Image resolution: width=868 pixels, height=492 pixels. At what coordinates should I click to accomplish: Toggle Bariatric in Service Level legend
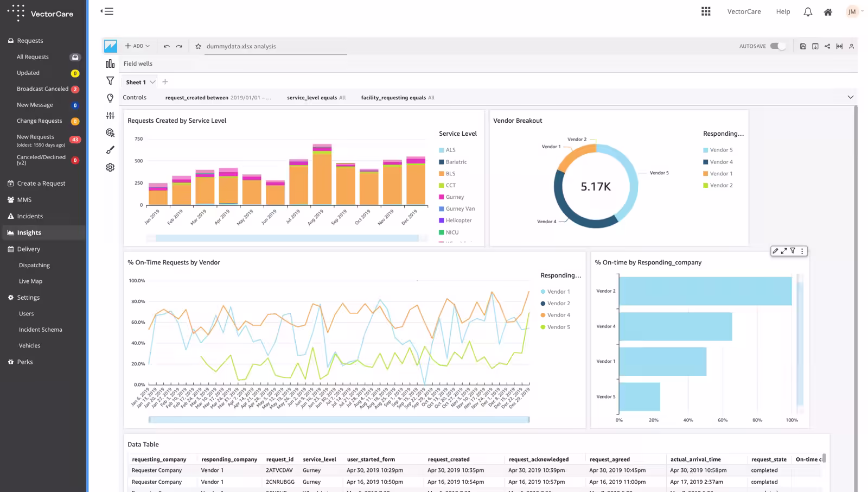coord(452,162)
